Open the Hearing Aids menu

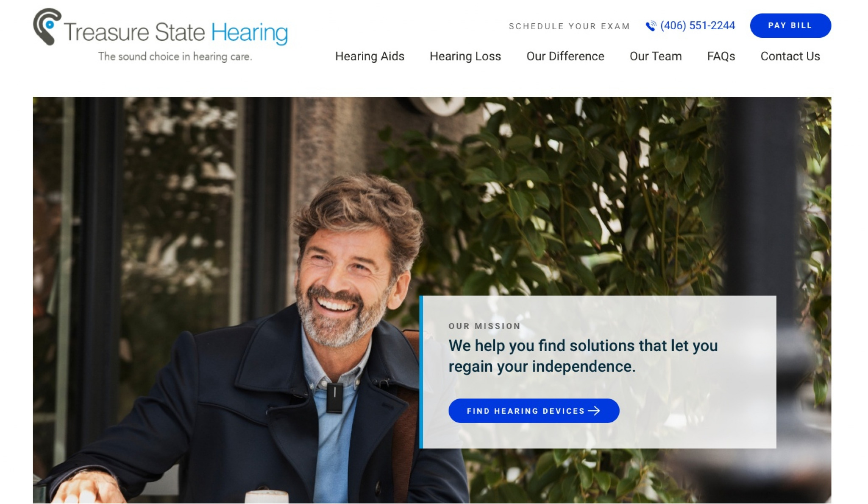[x=370, y=56]
